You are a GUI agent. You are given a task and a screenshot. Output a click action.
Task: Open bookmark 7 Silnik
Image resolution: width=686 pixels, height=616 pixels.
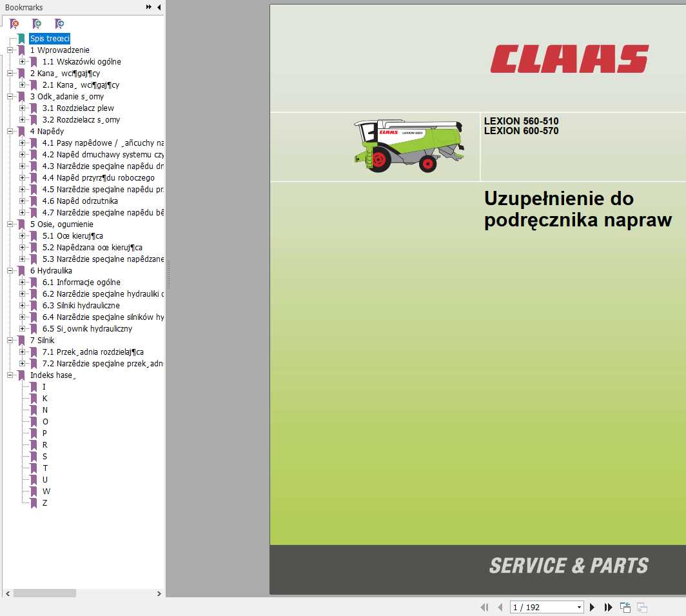(42, 340)
